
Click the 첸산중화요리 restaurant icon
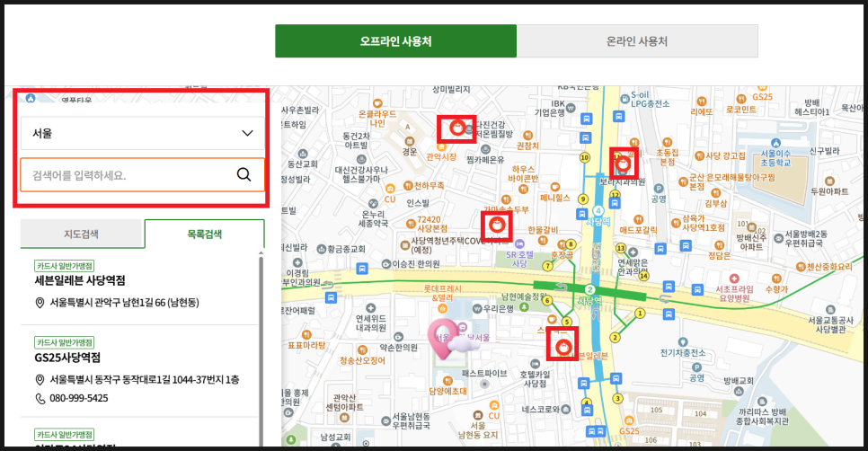[801, 267]
